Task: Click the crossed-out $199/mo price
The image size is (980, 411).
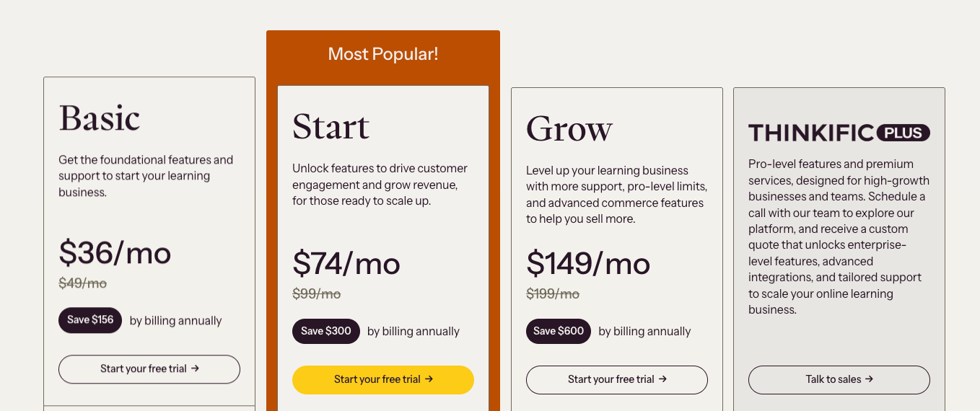Action: pos(553,294)
